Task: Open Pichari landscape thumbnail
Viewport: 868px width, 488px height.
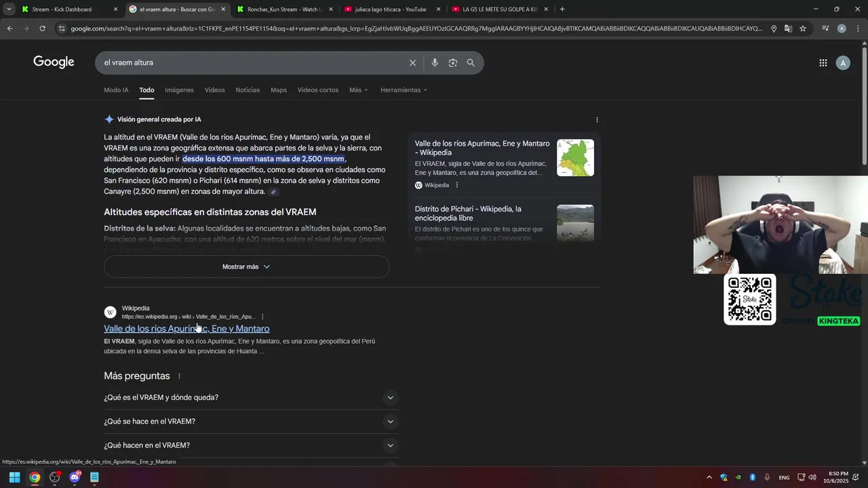Action: 575,223
